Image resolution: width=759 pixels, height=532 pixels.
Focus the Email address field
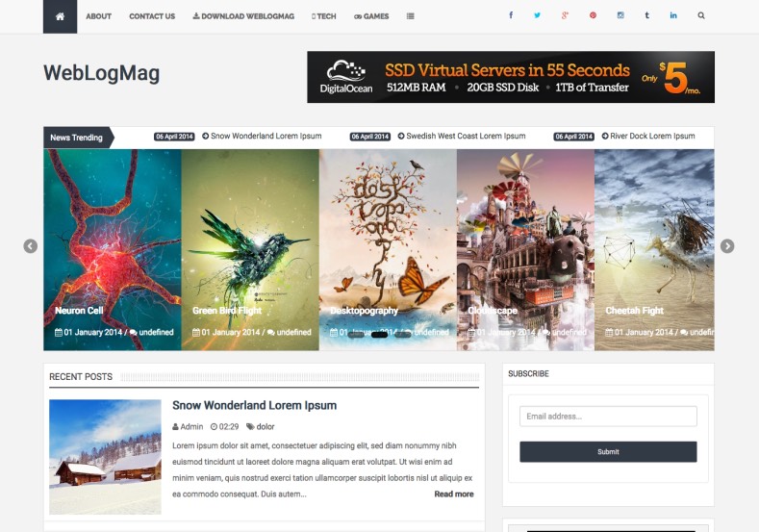(608, 417)
